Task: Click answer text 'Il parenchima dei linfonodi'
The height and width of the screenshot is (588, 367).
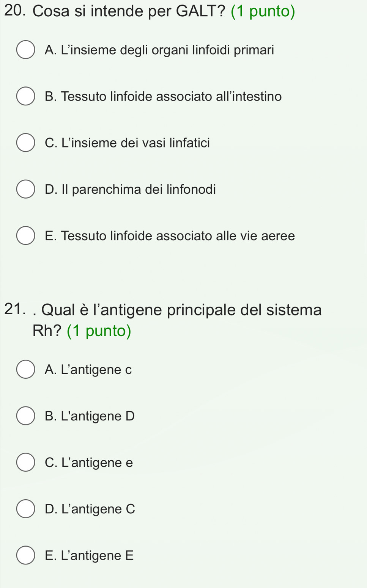Action: 143,189
